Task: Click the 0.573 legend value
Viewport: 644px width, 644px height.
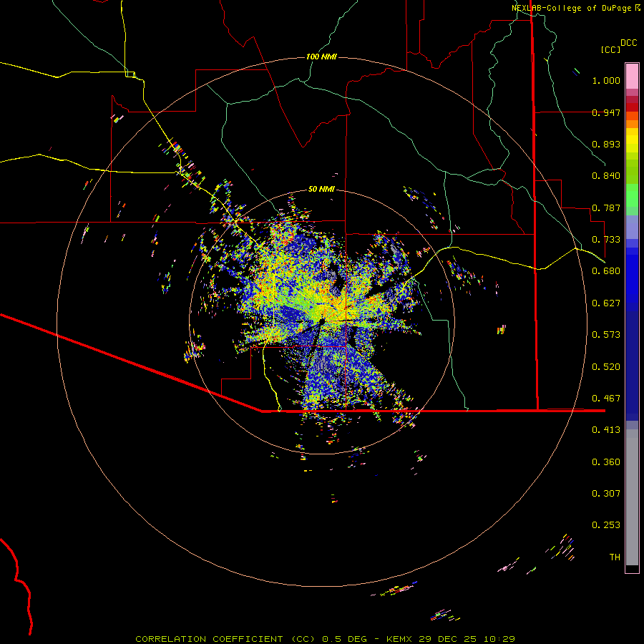Action: point(606,335)
